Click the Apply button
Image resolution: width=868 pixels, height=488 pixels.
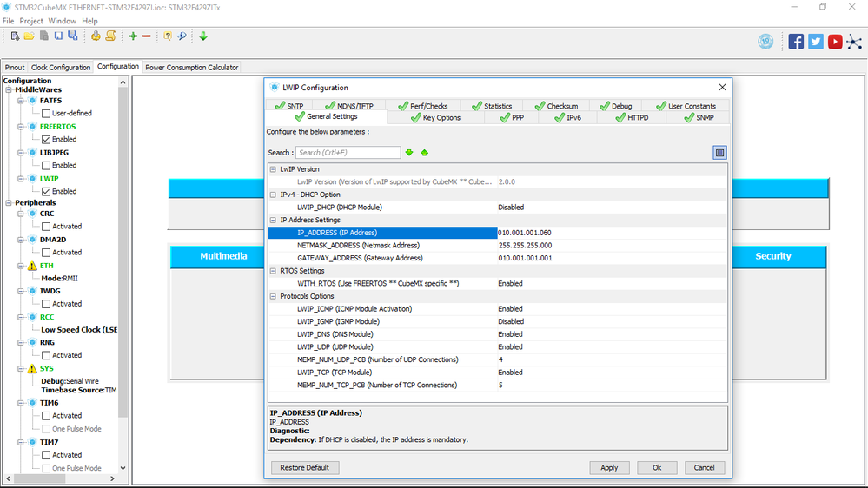point(609,467)
